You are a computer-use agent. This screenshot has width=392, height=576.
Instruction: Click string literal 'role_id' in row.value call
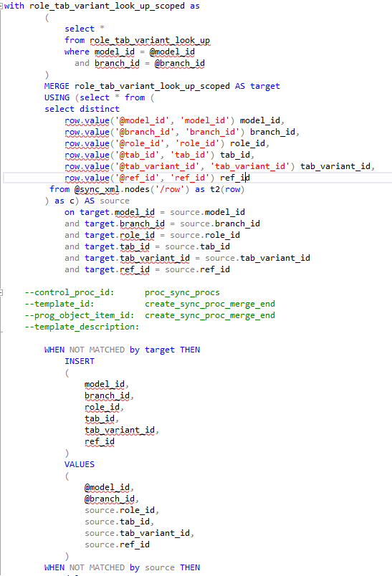click(x=199, y=143)
